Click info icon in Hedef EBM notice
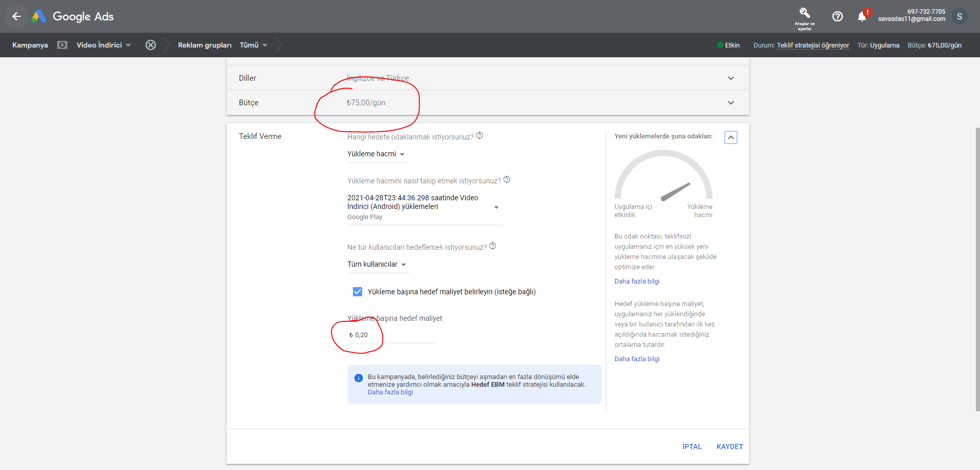This screenshot has height=470, width=980. click(x=358, y=378)
